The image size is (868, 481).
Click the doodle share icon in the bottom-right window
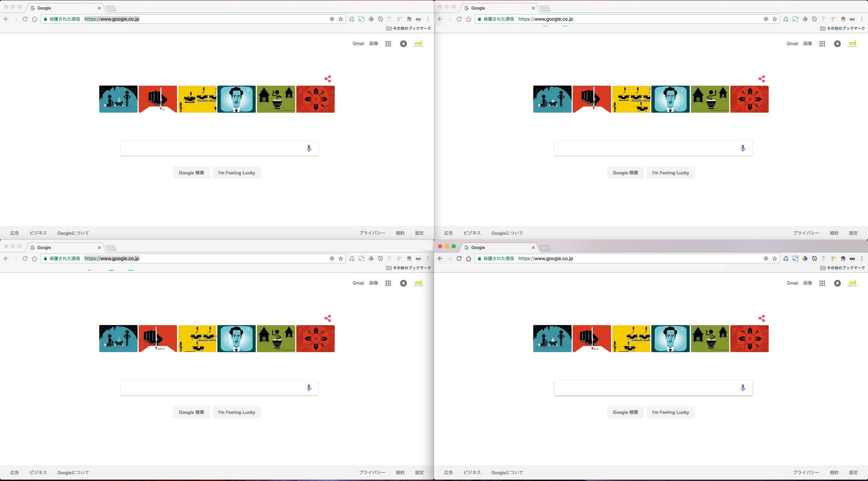pos(762,319)
